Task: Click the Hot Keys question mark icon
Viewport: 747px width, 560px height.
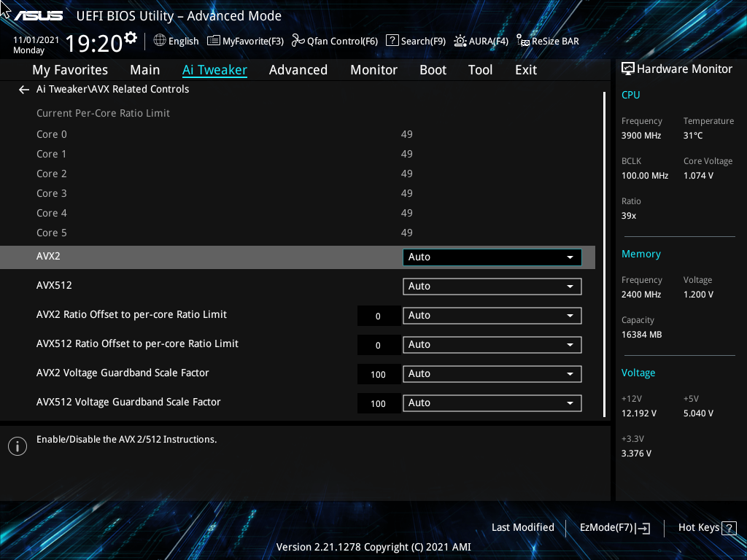Action: click(729, 528)
